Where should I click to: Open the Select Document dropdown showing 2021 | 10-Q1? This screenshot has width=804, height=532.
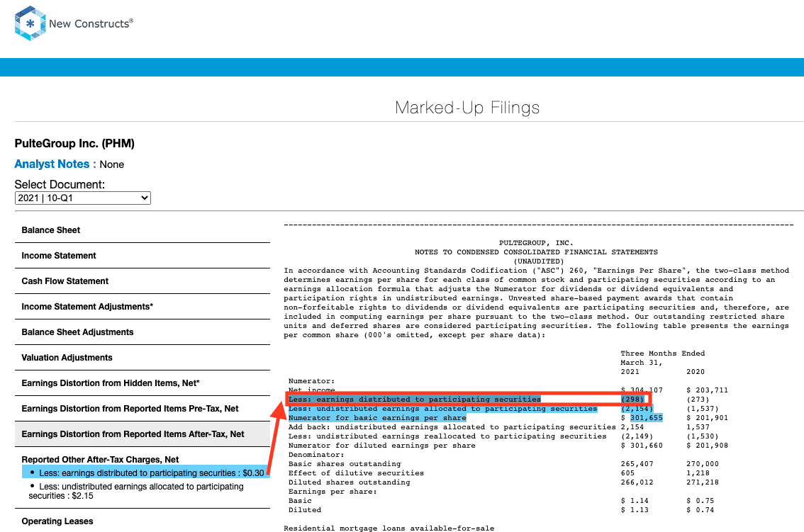coord(82,198)
